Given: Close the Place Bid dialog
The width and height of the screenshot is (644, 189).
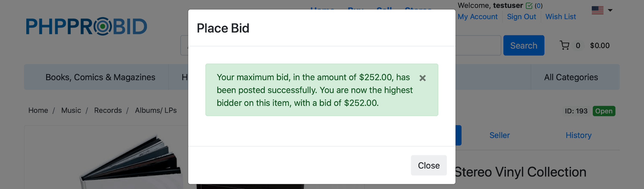Looking at the screenshot, I should (x=429, y=165).
